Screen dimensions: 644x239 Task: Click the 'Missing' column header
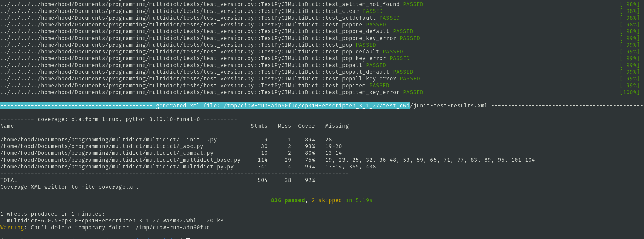click(337, 126)
